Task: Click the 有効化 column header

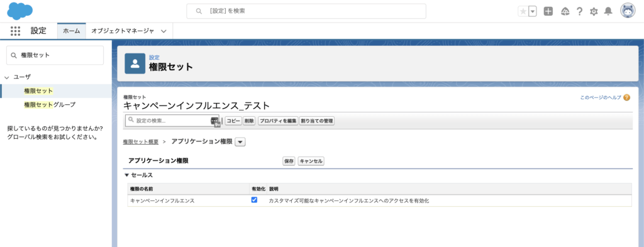Action: (258, 189)
